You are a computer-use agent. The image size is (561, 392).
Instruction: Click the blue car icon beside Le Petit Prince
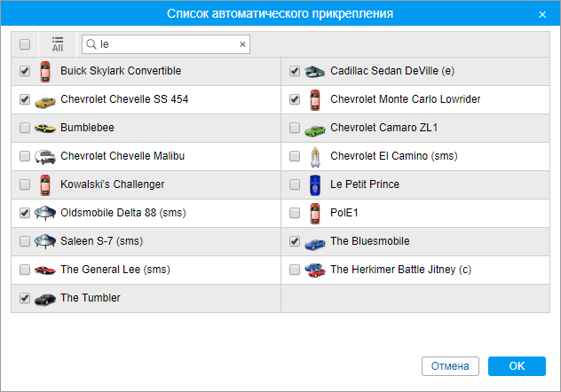click(315, 184)
